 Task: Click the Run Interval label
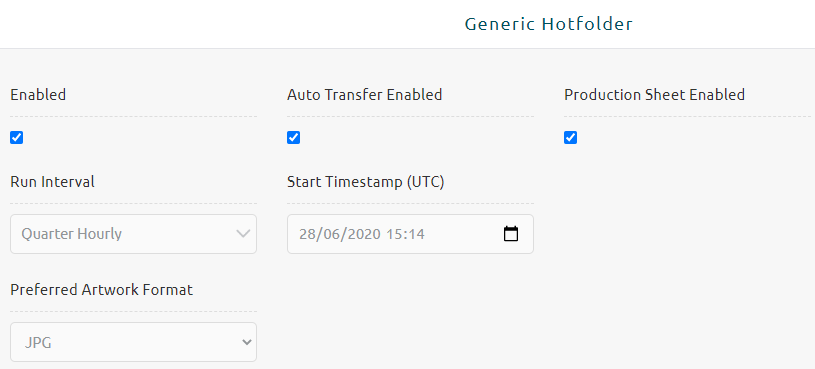[x=52, y=182]
